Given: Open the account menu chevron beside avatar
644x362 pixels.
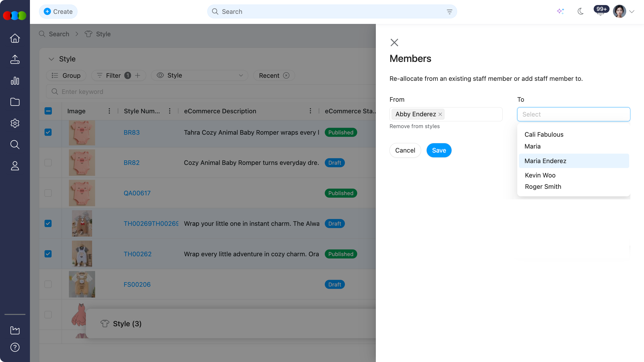Looking at the screenshot, I should click(632, 12).
